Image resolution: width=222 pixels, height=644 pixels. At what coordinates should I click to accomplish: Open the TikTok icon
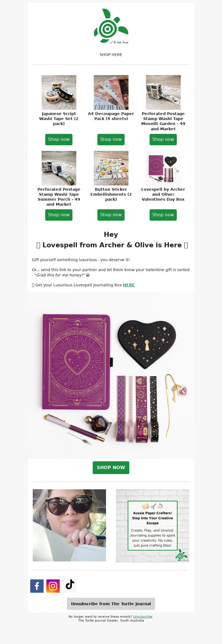(x=69, y=585)
